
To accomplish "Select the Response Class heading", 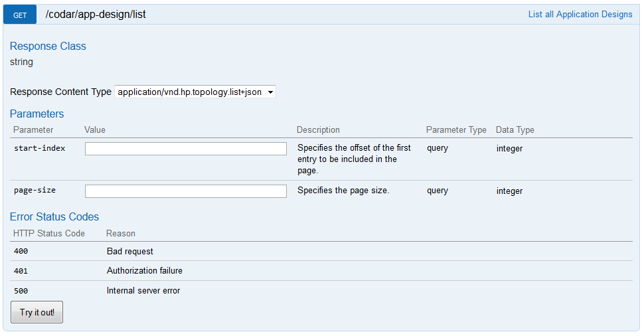I will (x=48, y=46).
